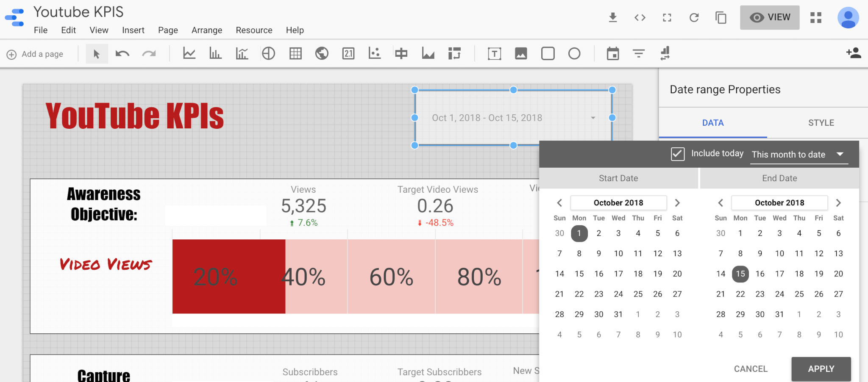868x382 pixels.
Task: Insert a geo map
Action: (x=322, y=53)
